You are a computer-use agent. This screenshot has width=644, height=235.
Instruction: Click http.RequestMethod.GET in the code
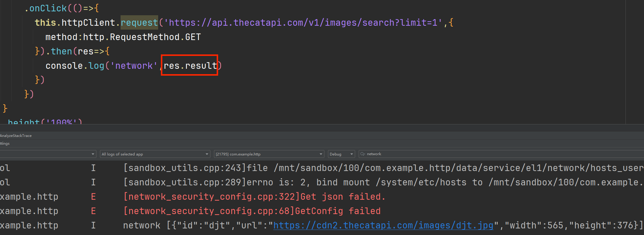[x=142, y=37]
